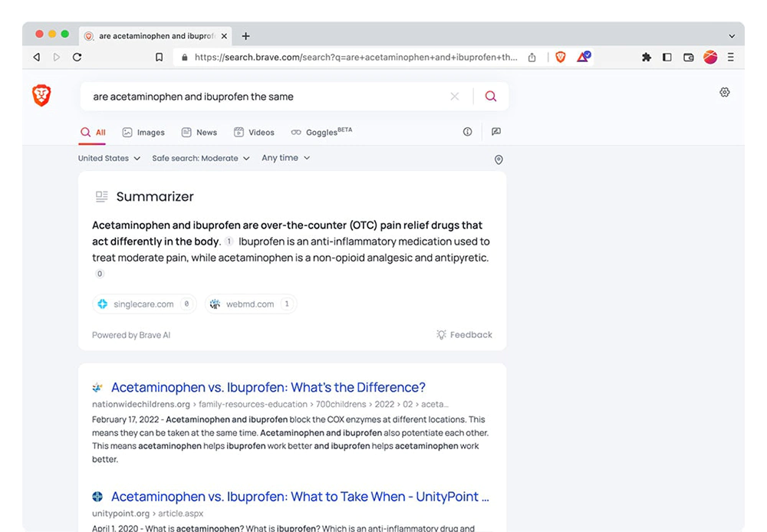Open the Brave Wallet icon
This screenshot has width=767, height=532.
pos(688,57)
